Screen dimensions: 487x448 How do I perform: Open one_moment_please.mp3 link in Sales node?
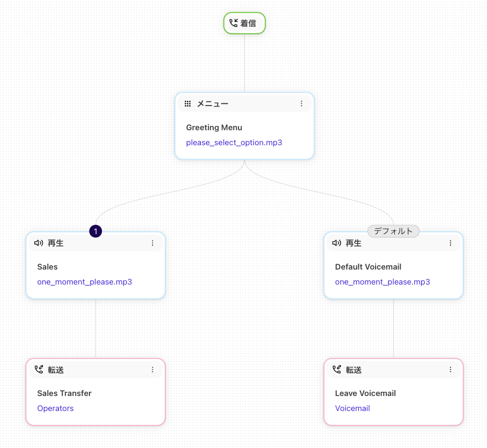85,282
